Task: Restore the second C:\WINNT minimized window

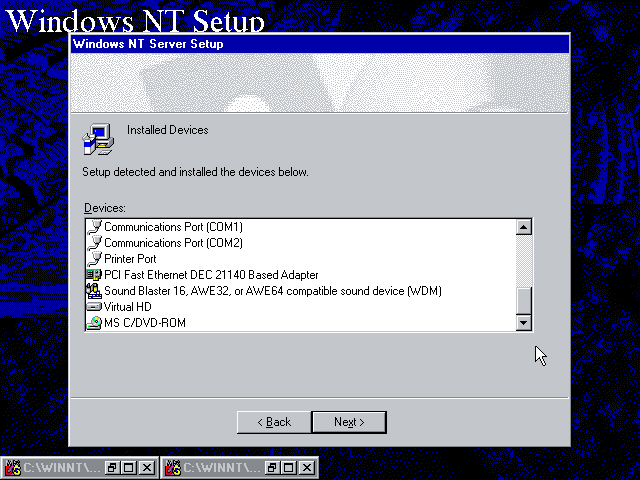Action: click(271, 468)
